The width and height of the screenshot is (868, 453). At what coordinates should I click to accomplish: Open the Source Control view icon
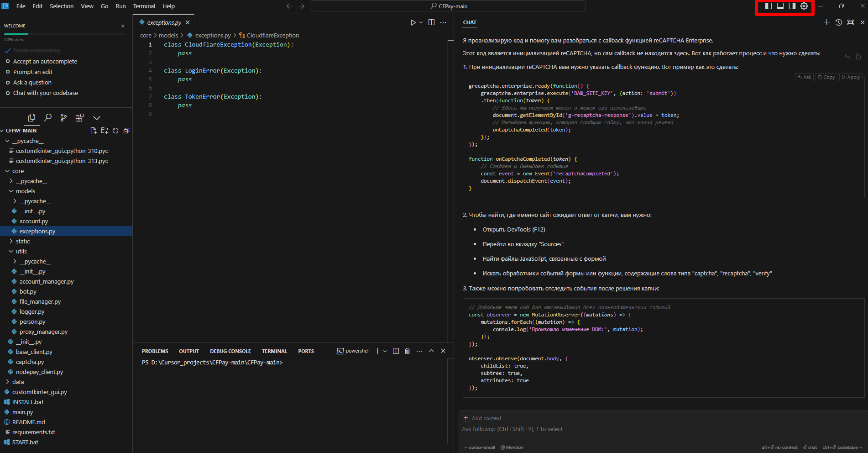coord(63,118)
